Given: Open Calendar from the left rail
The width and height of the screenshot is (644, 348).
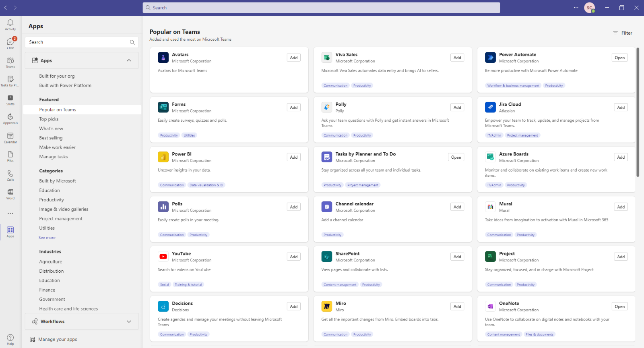Looking at the screenshot, I should tap(10, 138).
